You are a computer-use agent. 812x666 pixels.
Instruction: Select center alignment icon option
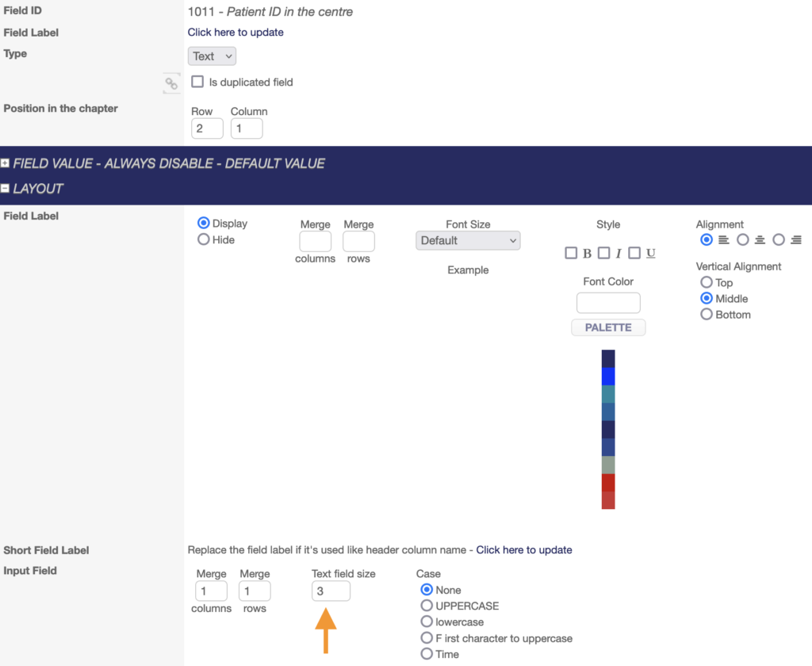pyautogui.click(x=743, y=239)
